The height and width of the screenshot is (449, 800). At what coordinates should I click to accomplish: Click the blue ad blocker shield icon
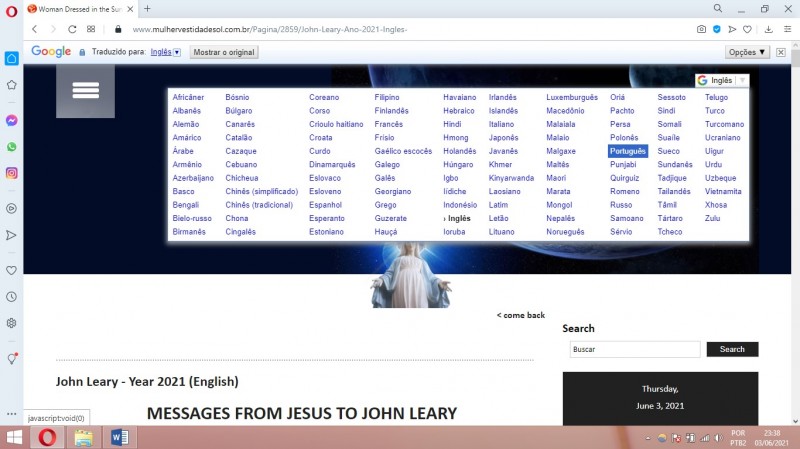pyautogui.click(x=716, y=29)
